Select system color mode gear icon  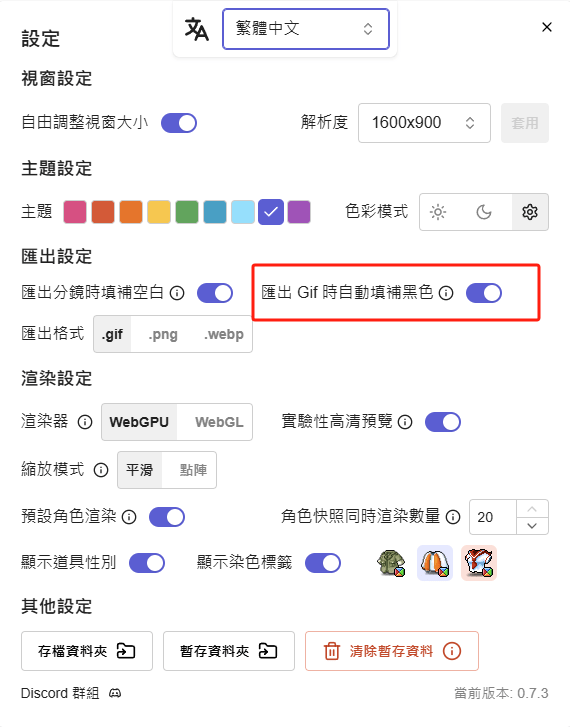(530, 212)
